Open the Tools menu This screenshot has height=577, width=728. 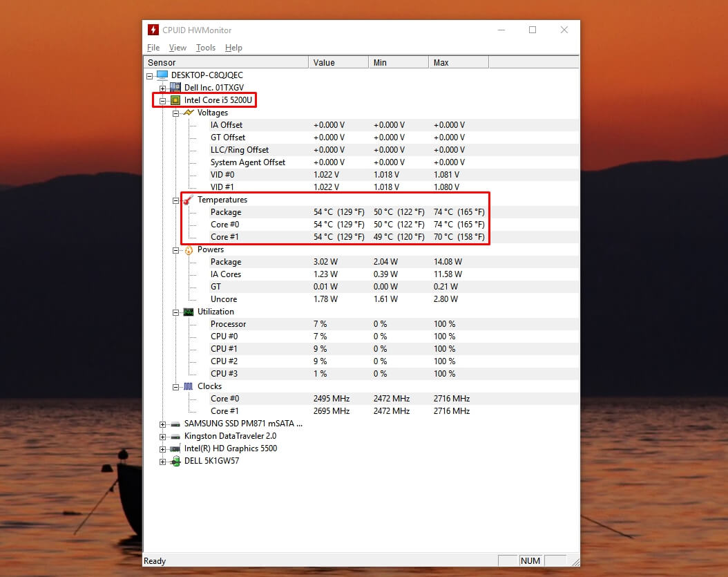tap(205, 47)
